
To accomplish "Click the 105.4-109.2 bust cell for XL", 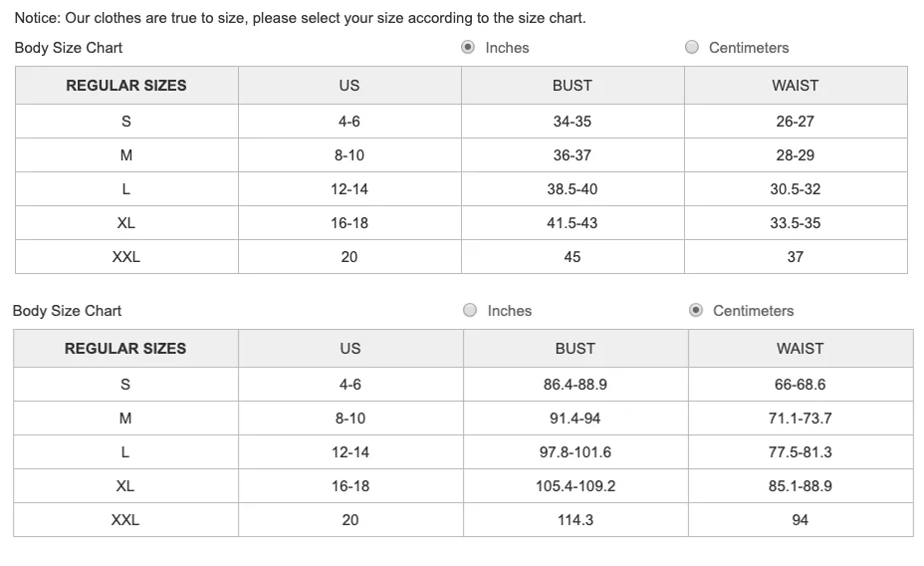I will (576, 486).
